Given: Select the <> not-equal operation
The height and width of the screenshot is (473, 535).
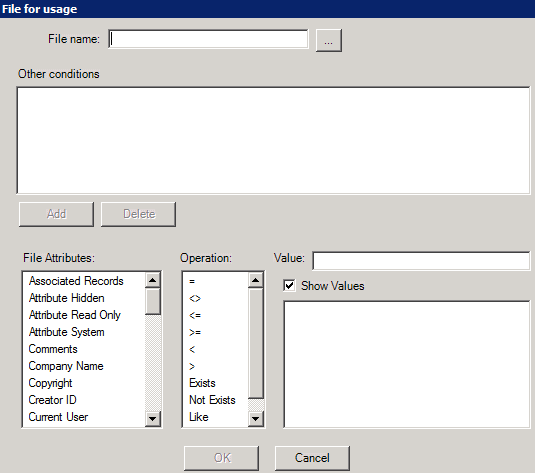Looking at the screenshot, I should (x=195, y=299).
